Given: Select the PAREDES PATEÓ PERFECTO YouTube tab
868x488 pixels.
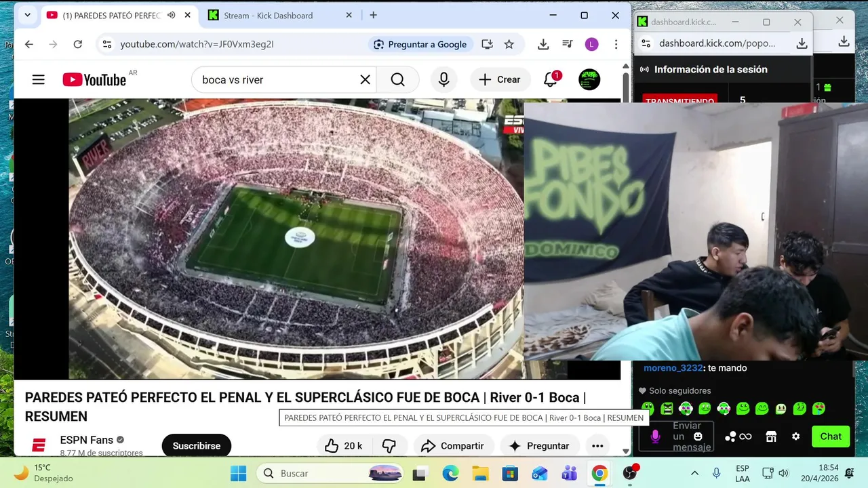Looking at the screenshot, I should (x=111, y=16).
